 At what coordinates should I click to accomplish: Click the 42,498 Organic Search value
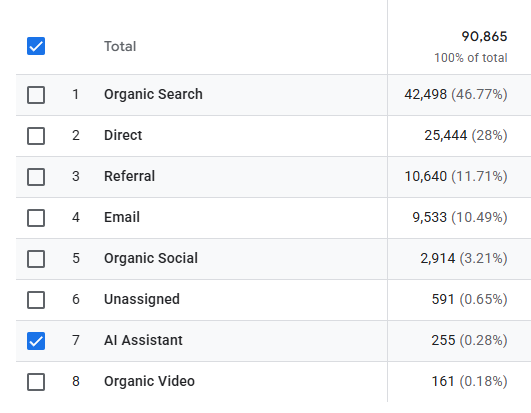click(426, 94)
